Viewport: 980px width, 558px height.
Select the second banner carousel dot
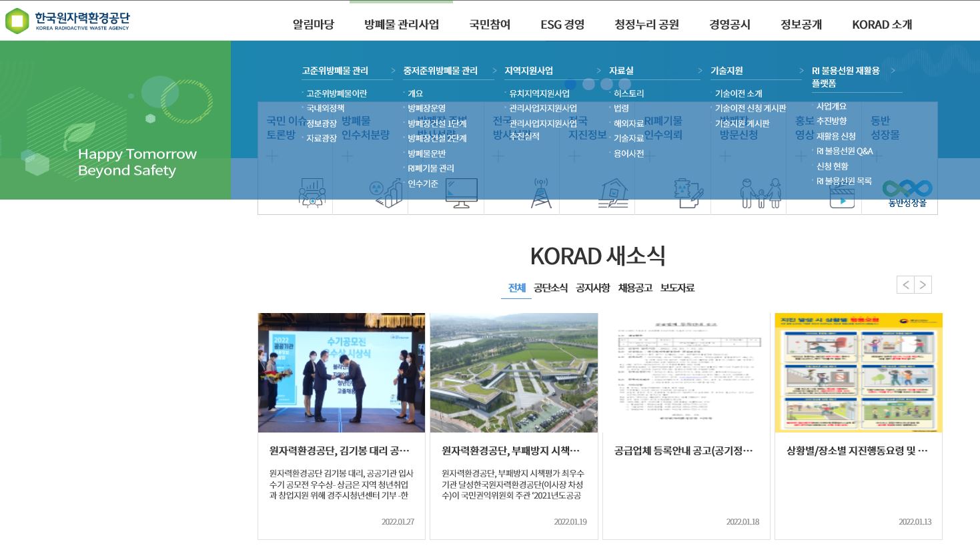[588, 84]
